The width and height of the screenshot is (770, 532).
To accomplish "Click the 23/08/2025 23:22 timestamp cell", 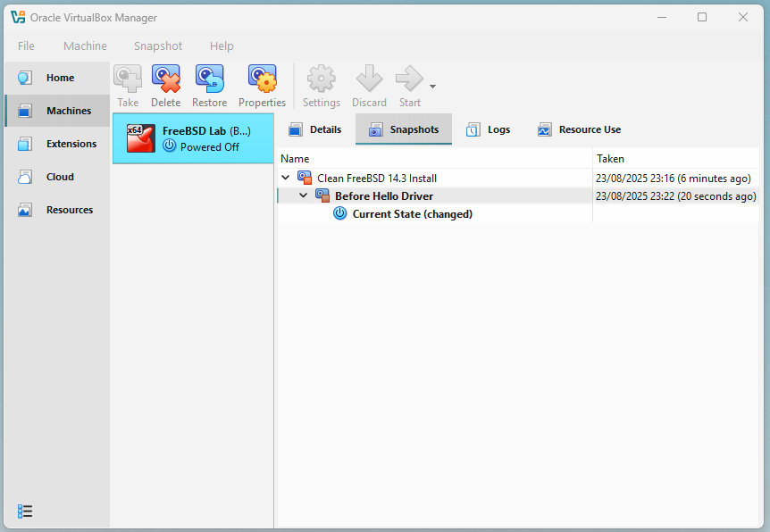I will [675, 196].
